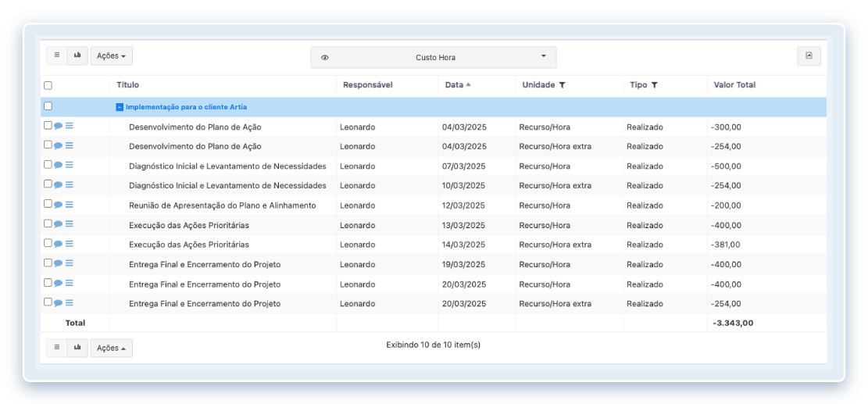868x404 pixels.
Task: Open the Custo Hora view dropdown
Action: pos(434,57)
